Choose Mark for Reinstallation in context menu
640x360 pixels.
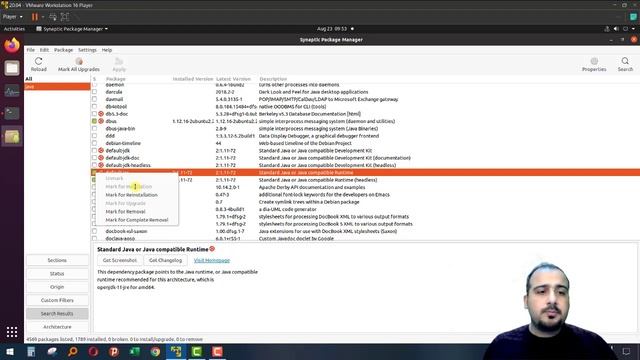[131, 195]
